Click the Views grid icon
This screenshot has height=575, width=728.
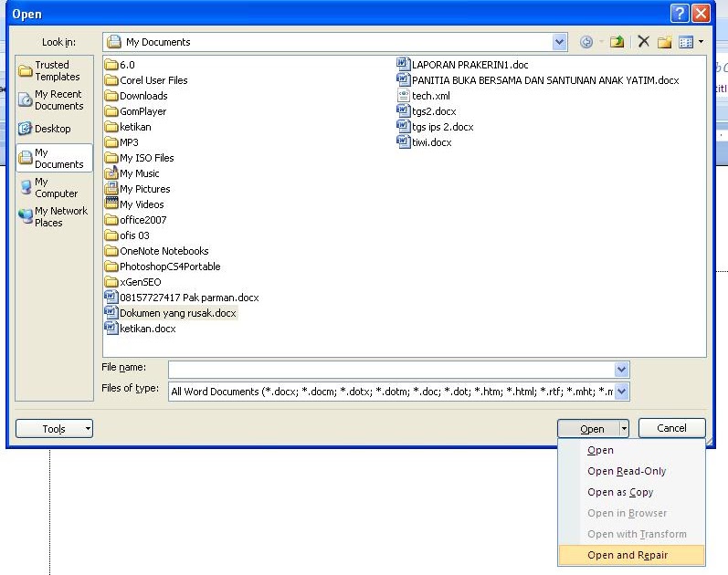[x=685, y=42]
